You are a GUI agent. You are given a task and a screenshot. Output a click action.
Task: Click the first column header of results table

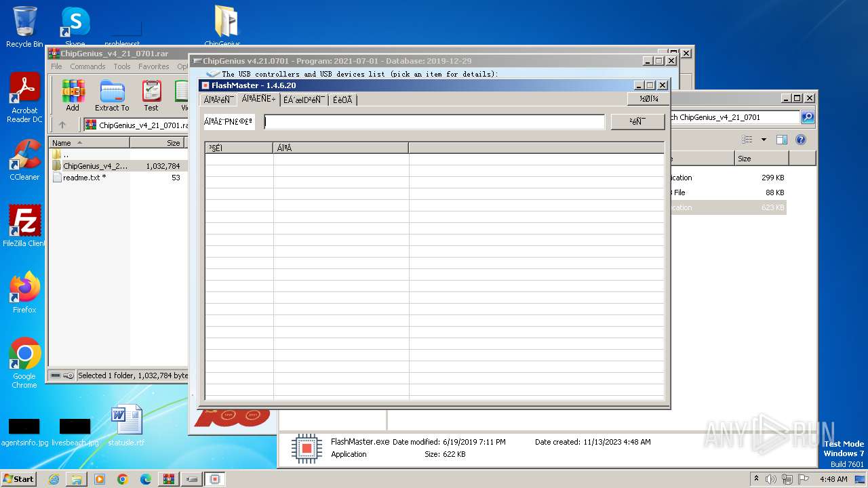[239, 148]
